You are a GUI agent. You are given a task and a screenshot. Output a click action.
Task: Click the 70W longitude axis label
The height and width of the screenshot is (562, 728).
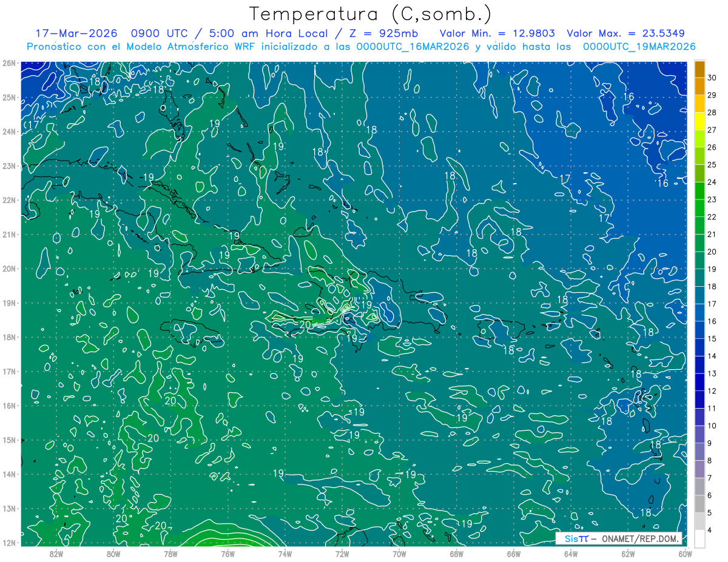click(399, 554)
